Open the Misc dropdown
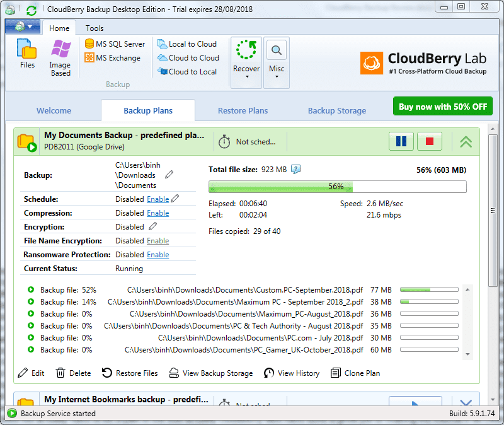Viewport: 504px width, 425px height. [x=277, y=62]
